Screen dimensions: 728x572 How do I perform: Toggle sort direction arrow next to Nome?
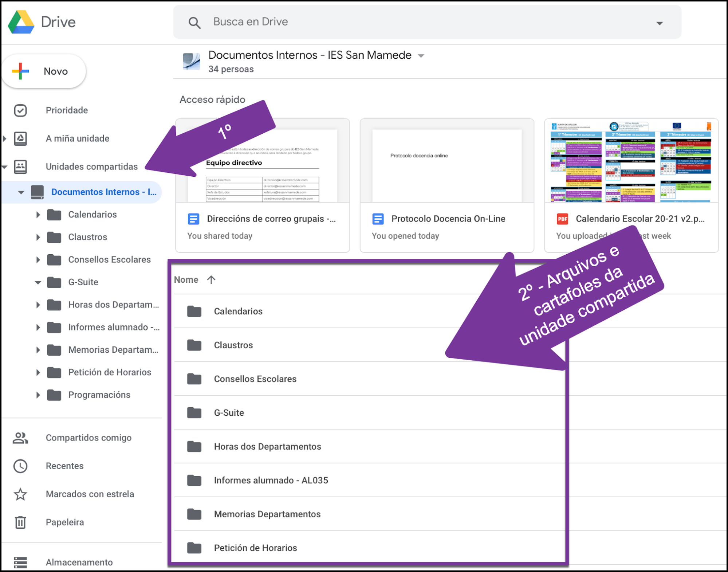(x=211, y=279)
